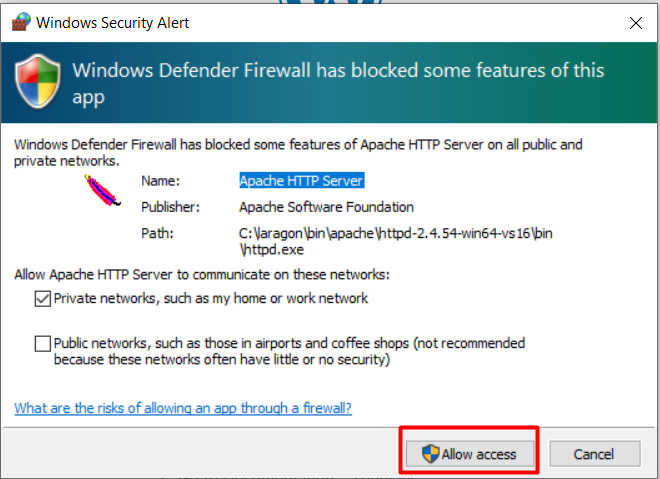This screenshot has height=479, width=660.
Task: Open the firewall risks help link
Action: coord(183,408)
